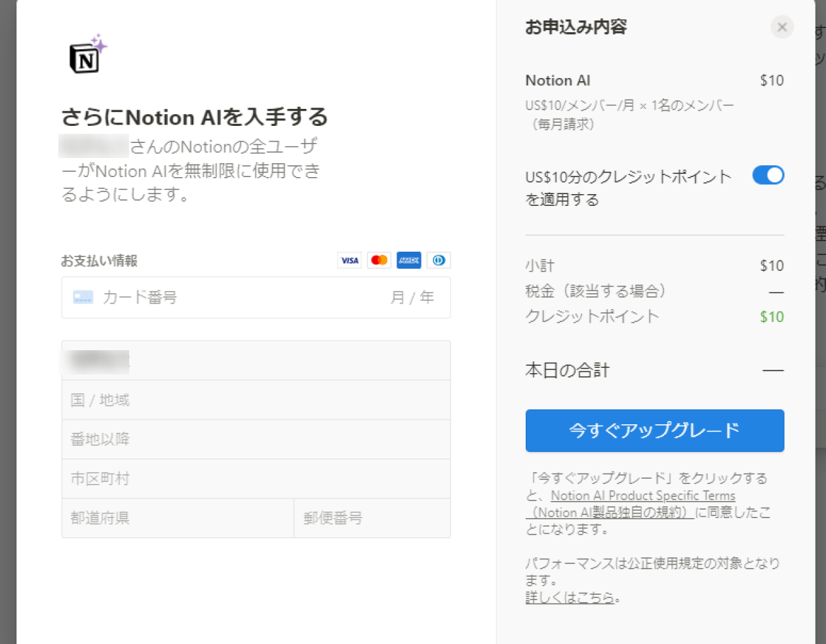Open the 国 / 地域 selector

click(x=256, y=399)
